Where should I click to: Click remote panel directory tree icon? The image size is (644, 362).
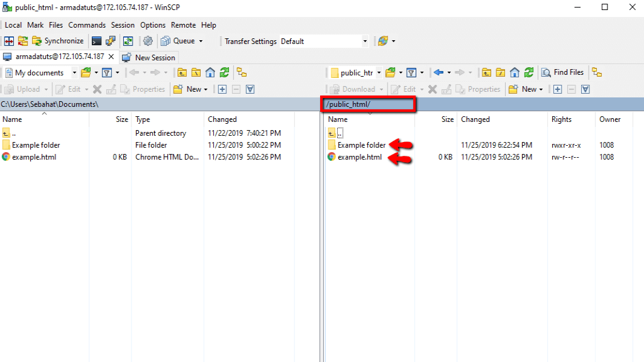[x=597, y=73]
